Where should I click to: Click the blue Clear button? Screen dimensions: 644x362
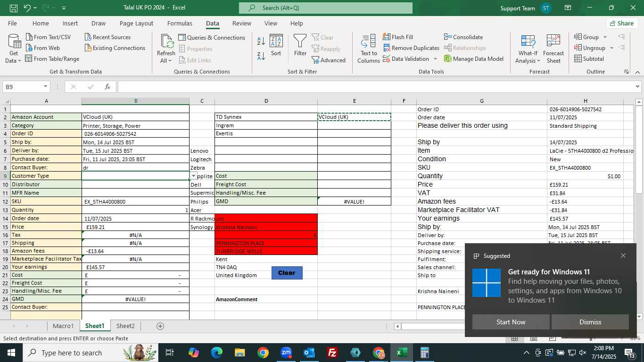287,272
